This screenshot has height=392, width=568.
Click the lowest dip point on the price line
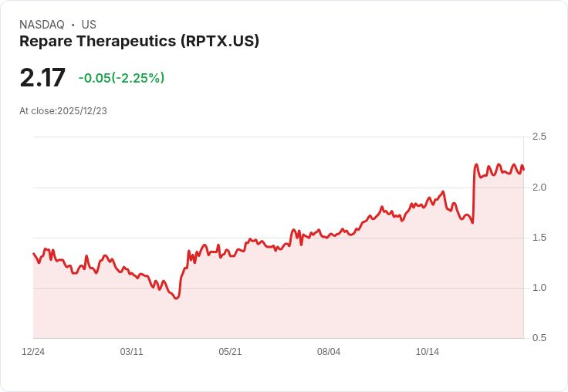point(177,298)
